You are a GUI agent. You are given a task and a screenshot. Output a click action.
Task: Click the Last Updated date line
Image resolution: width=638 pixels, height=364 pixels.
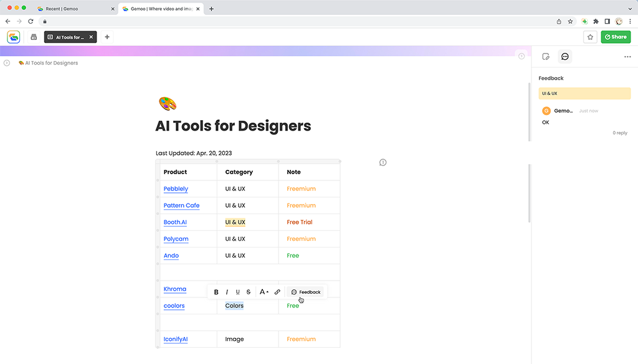point(194,153)
